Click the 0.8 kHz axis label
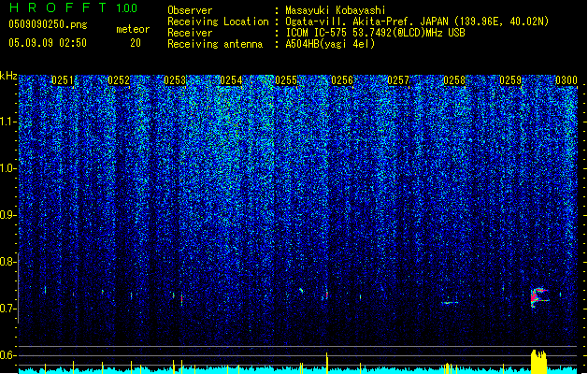588x374 pixels. click(x=8, y=262)
